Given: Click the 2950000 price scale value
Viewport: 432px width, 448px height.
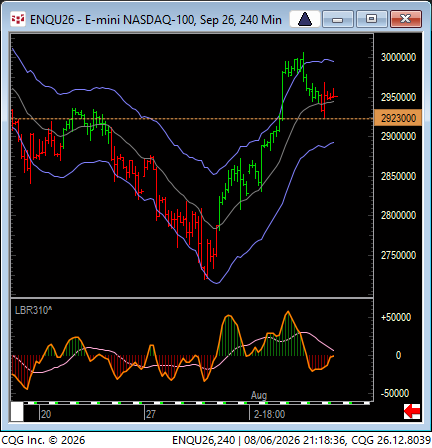Looking at the screenshot, I should pyautogui.click(x=398, y=97).
